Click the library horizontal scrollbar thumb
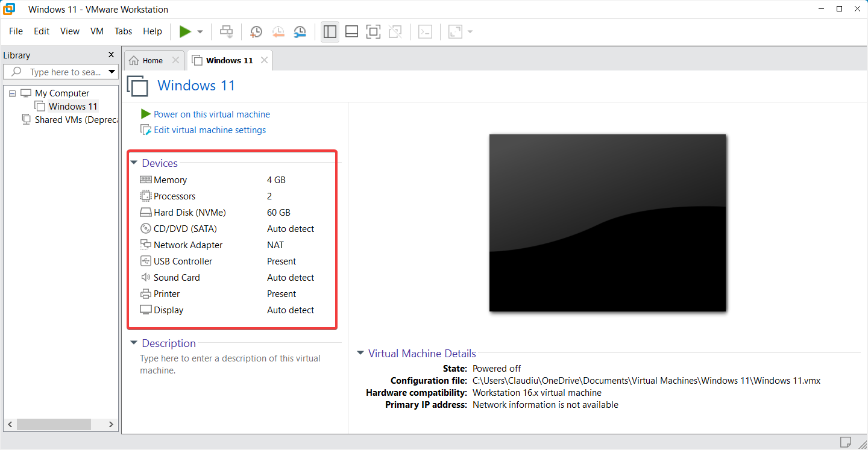The height and width of the screenshot is (450, 868). (x=54, y=424)
